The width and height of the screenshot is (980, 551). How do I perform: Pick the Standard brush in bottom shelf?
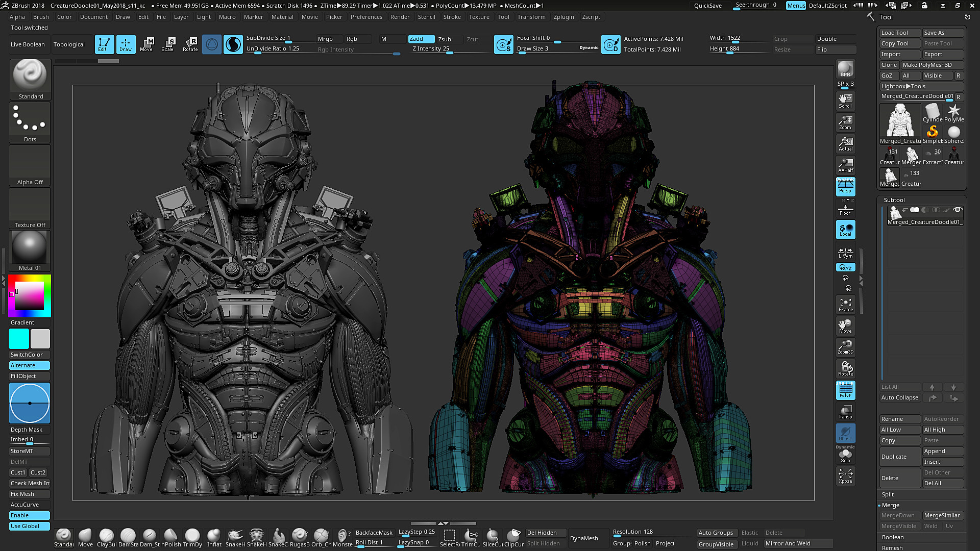[64, 538]
